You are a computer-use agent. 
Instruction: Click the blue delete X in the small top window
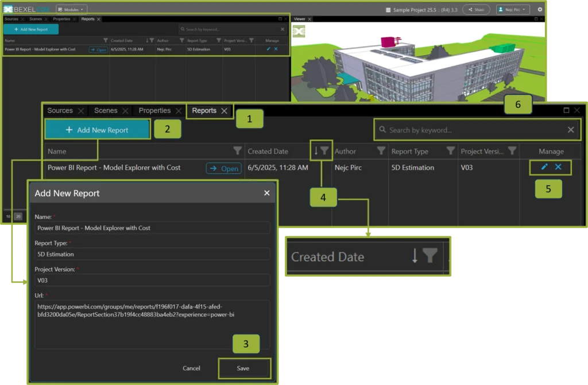[x=276, y=49]
